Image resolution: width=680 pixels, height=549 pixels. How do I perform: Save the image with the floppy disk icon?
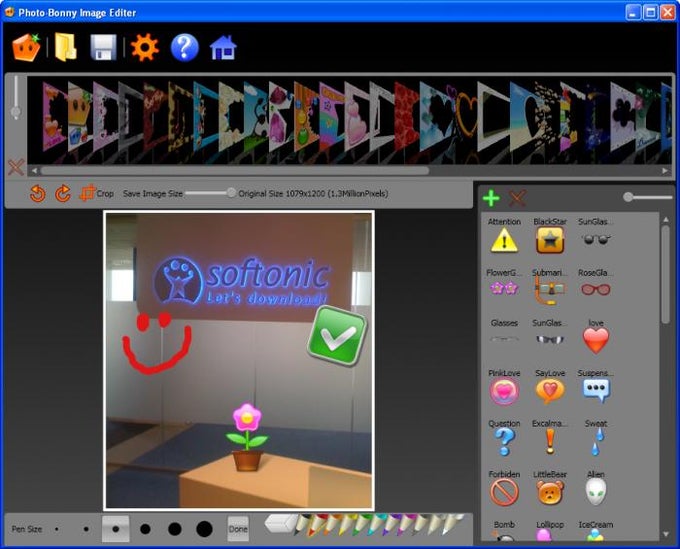[x=103, y=47]
